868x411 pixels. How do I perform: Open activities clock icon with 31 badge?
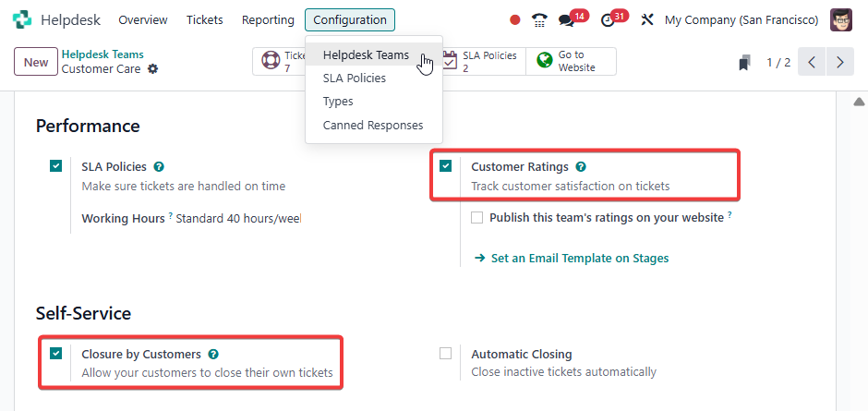(x=607, y=20)
